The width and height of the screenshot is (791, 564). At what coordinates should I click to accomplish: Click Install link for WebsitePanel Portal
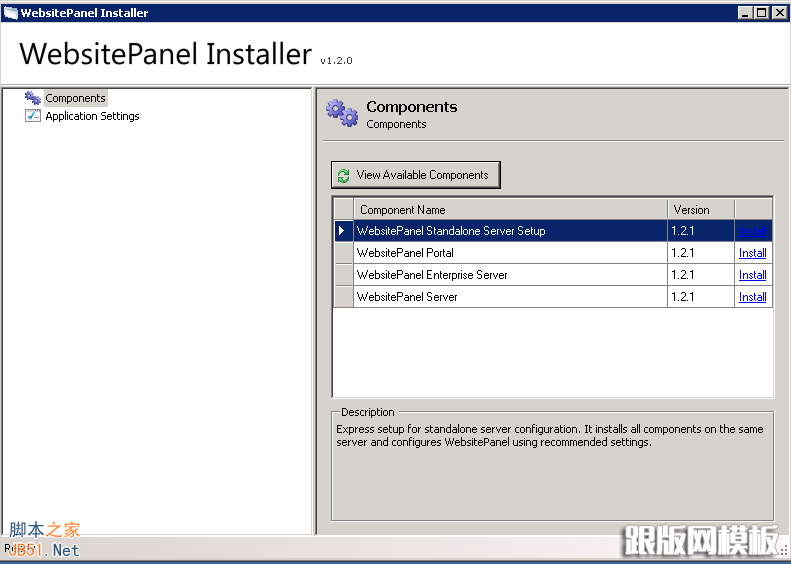[x=753, y=253]
